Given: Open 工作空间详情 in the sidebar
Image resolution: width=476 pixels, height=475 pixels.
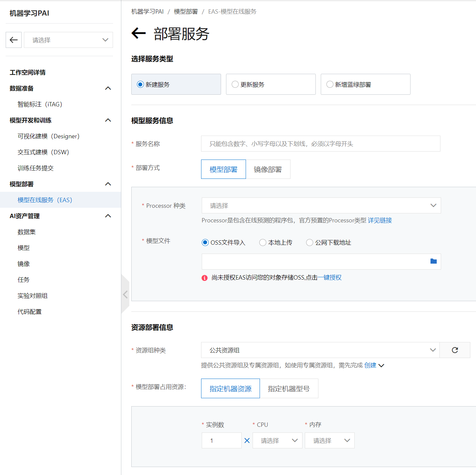Looking at the screenshot, I should click(28, 72).
